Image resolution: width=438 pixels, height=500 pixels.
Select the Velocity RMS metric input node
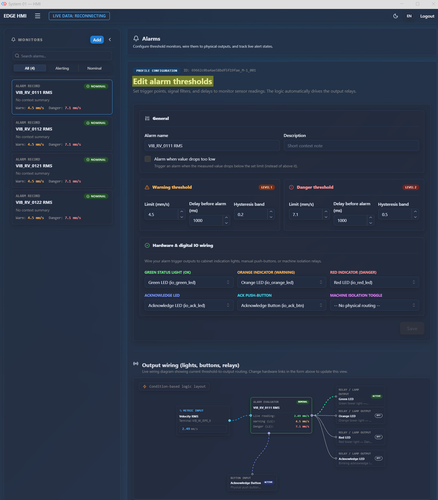(203, 420)
